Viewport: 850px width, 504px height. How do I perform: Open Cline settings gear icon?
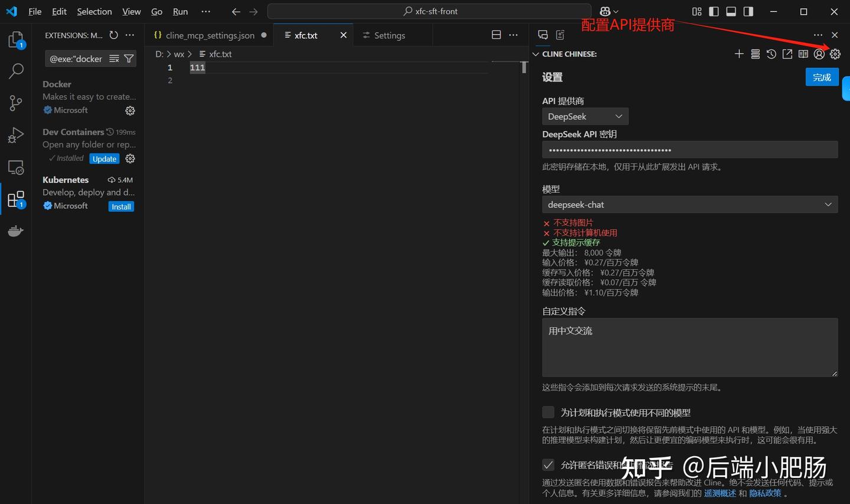click(835, 54)
